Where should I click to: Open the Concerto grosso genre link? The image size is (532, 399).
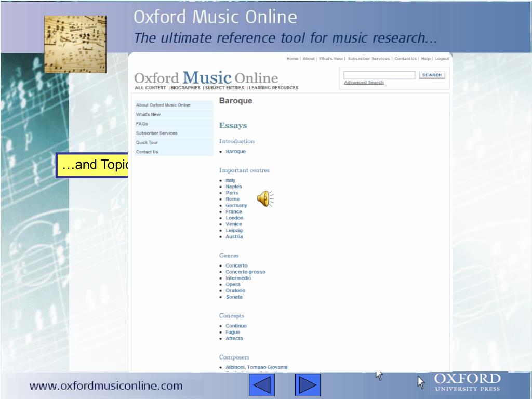click(245, 272)
